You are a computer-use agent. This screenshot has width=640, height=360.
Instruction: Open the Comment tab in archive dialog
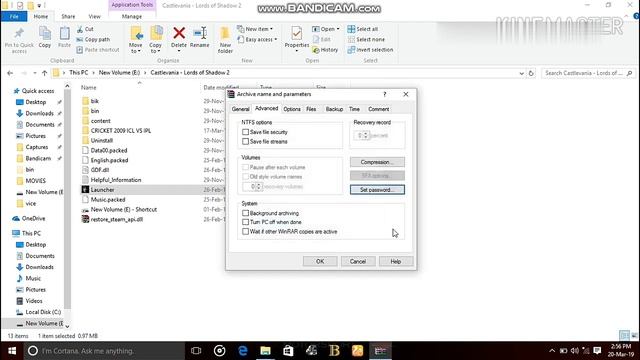378,109
